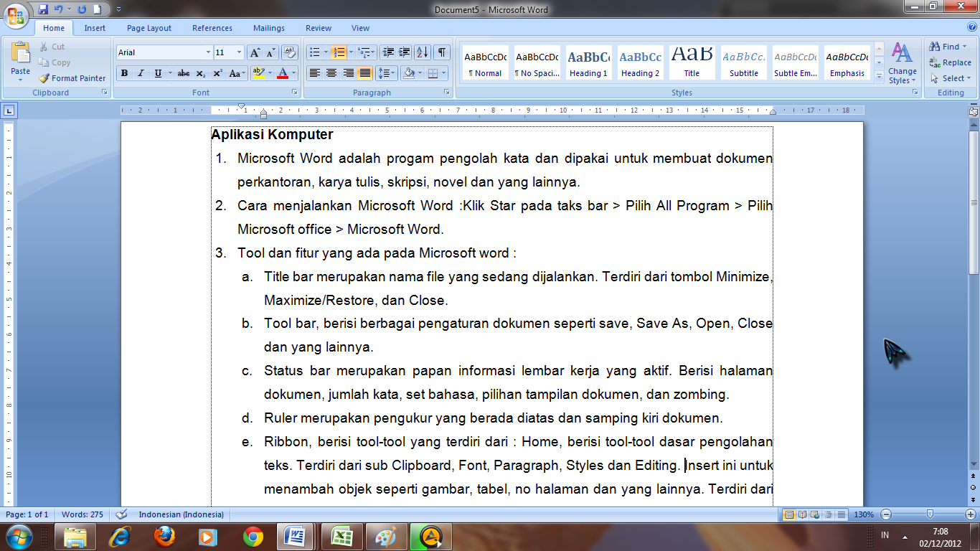Image resolution: width=980 pixels, height=551 pixels.
Task: Launch Excel from the taskbar
Action: pyautogui.click(x=342, y=537)
